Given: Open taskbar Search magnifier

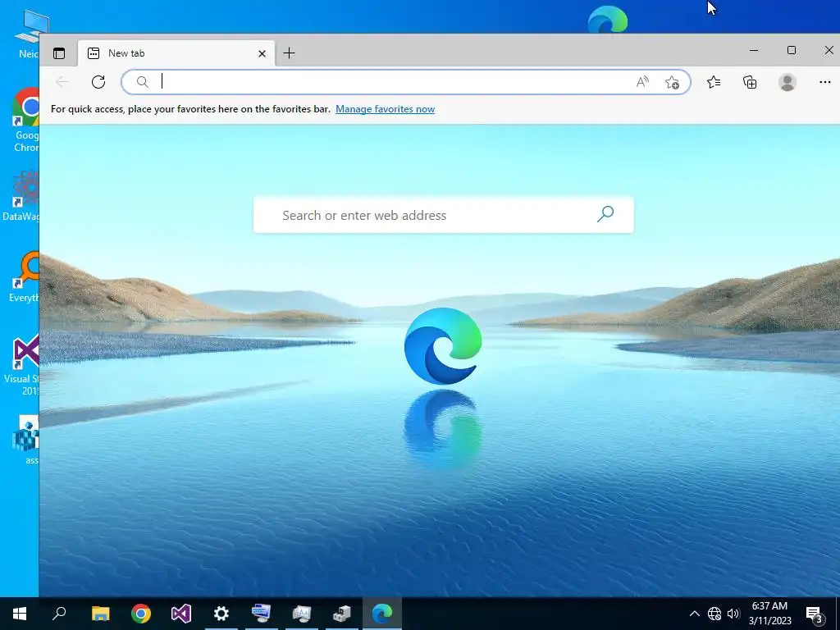Looking at the screenshot, I should pos(59,614).
